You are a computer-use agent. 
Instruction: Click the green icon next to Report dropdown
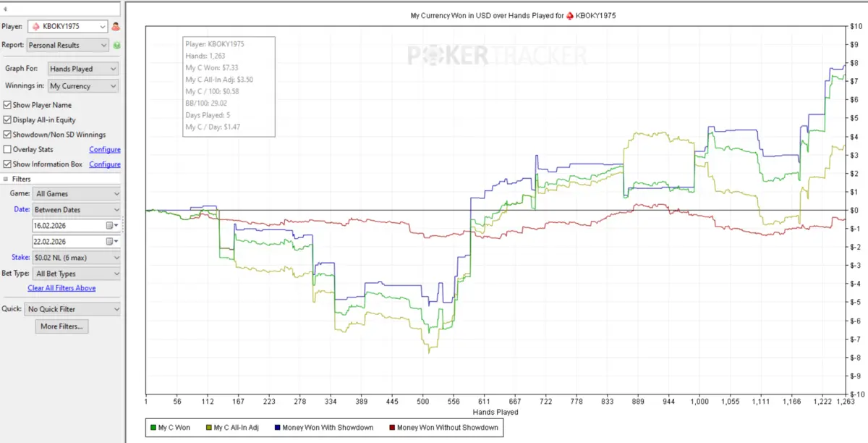pyautogui.click(x=116, y=46)
